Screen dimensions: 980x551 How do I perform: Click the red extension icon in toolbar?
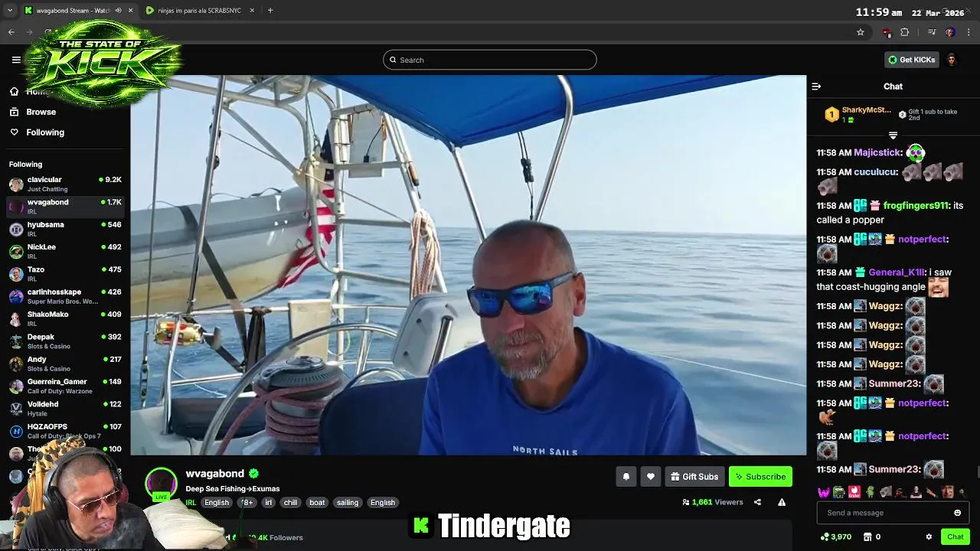click(x=887, y=32)
